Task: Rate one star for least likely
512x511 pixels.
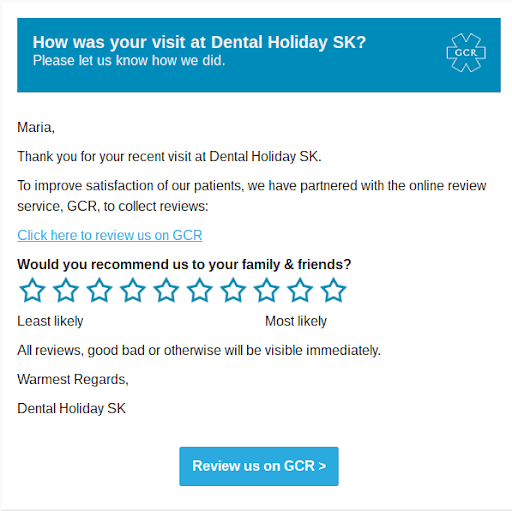Action: point(32,290)
